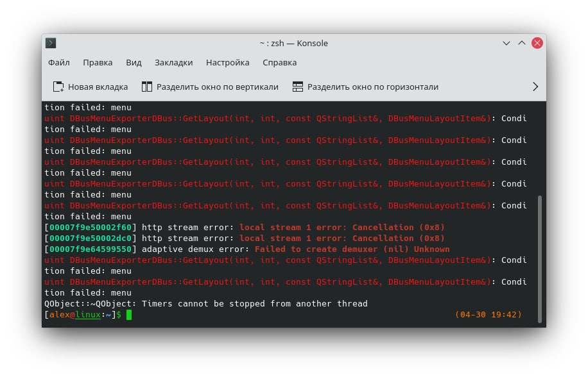Click the address 00007f9e50002f60
The width and height of the screenshot is (588, 377).
(x=91, y=227)
